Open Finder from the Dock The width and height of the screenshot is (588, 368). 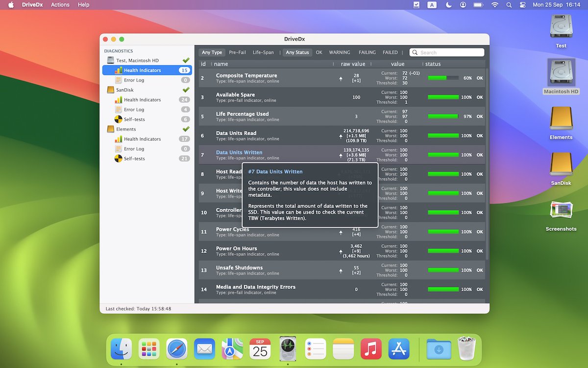click(121, 349)
